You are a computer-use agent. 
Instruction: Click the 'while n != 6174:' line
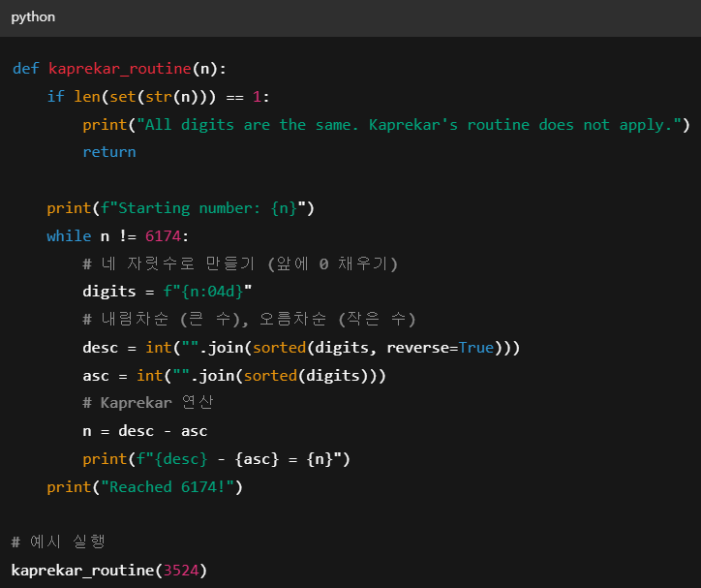click(x=118, y=236)
